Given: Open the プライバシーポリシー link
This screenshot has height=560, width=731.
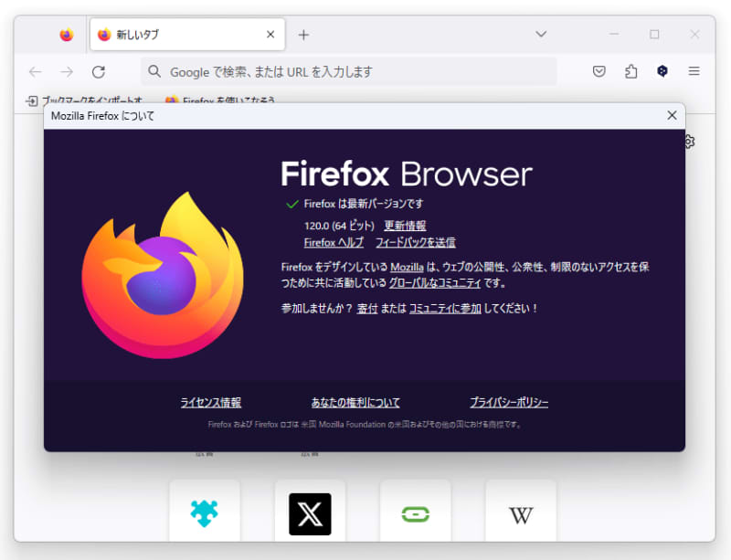Looking at the screenshot, I should (509, 402).
